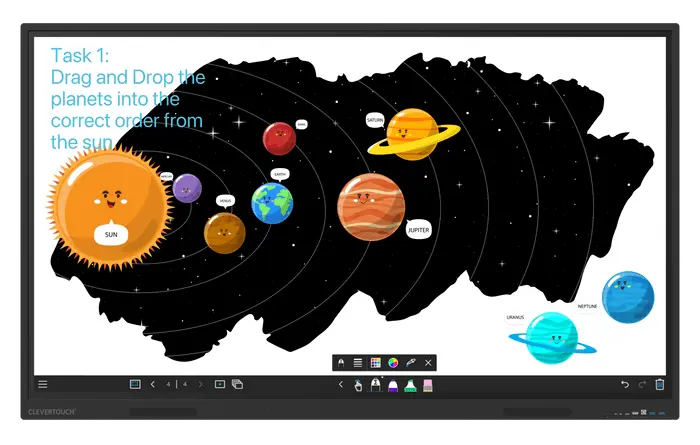Select the black pen tool
The width and height of the screenshot is (700, 445).
pyautogui.click(x=375, y=385)
